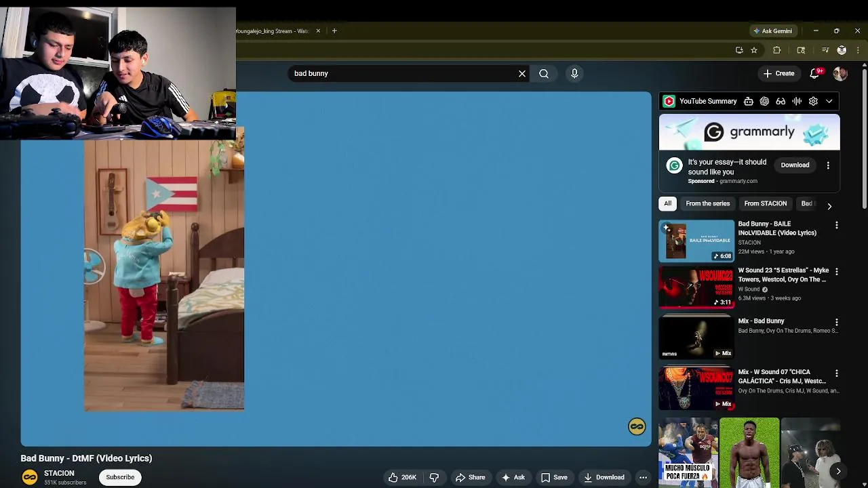Show next Shorts with arrow button

[838, 471]
